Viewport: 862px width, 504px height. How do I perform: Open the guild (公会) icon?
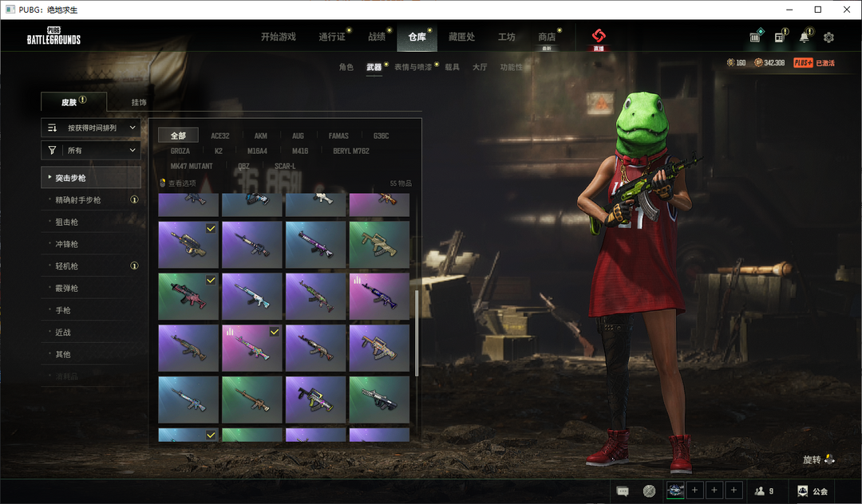click(813, 490)
